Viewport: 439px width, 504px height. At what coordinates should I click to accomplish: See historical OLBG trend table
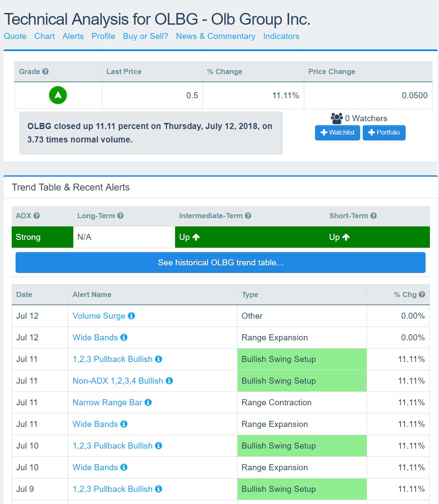tap(220, 262)
